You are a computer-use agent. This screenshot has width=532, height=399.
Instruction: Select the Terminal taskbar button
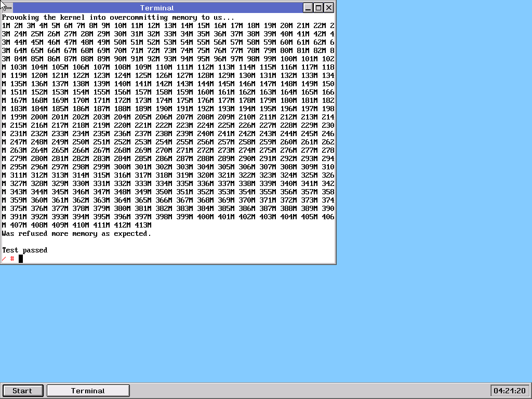click(x=88, y=391)
